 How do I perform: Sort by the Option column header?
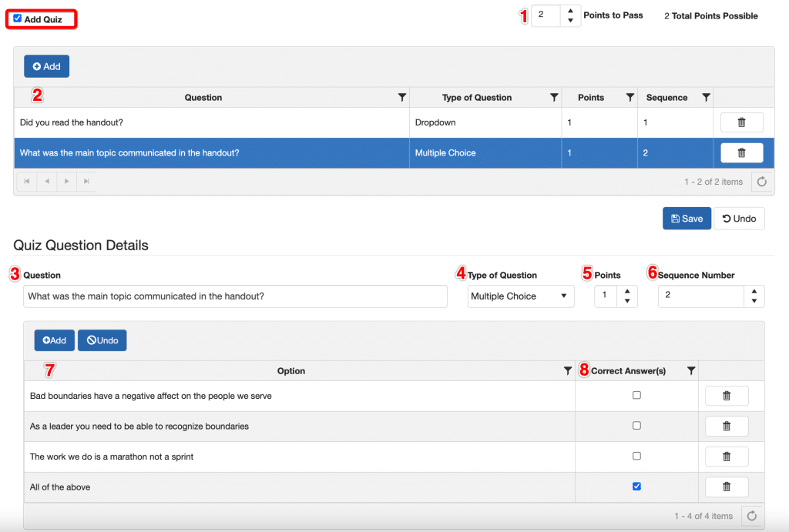pos(291,371)
